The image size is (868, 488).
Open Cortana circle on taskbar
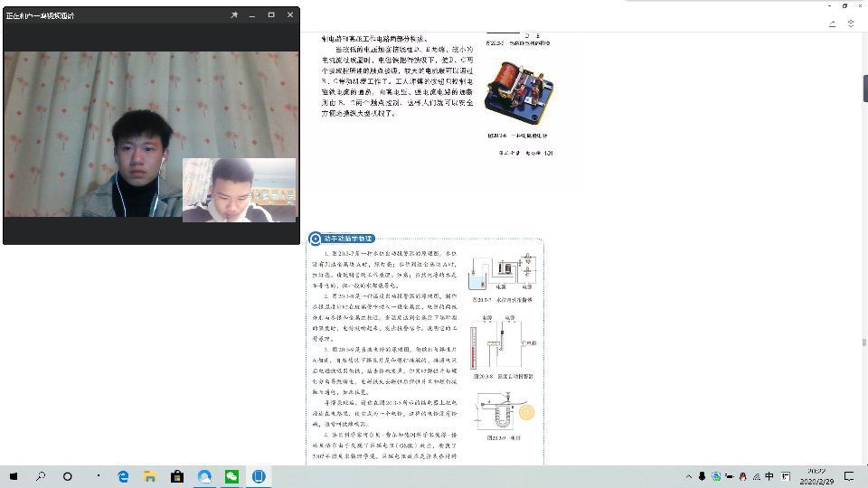pos(68,476)
